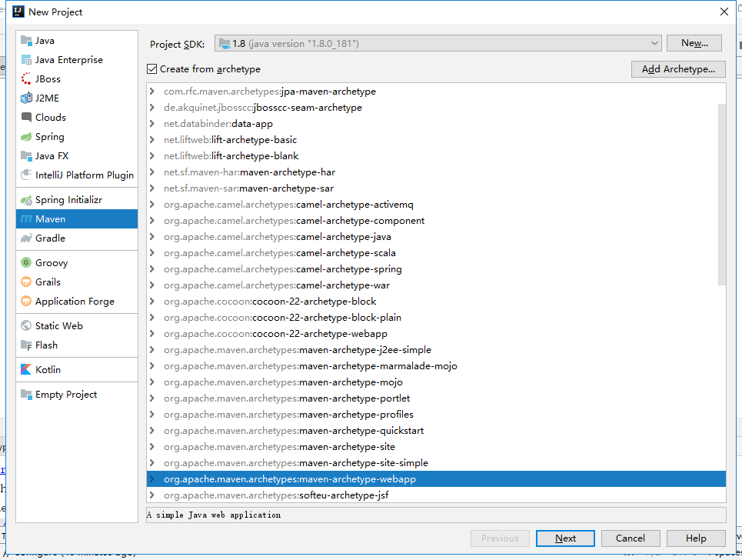Click the Kotlin K icon
Screen dimensions: 742x560
(x=26, y=369)
